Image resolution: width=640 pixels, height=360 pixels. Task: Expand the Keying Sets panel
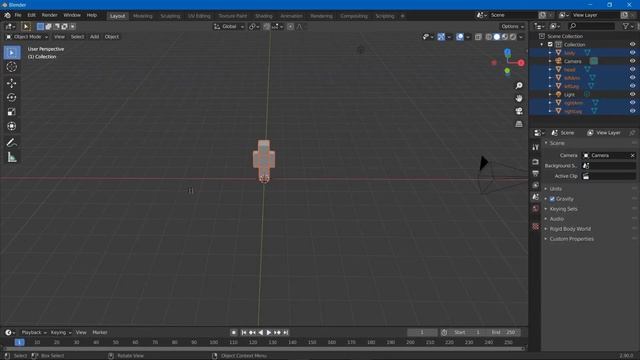563,209
